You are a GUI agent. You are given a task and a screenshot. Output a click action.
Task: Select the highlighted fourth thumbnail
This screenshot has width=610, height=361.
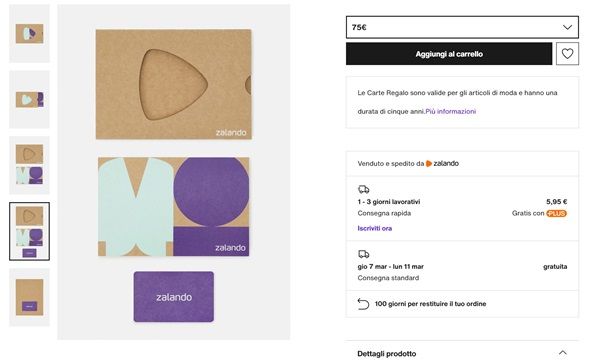30,231
